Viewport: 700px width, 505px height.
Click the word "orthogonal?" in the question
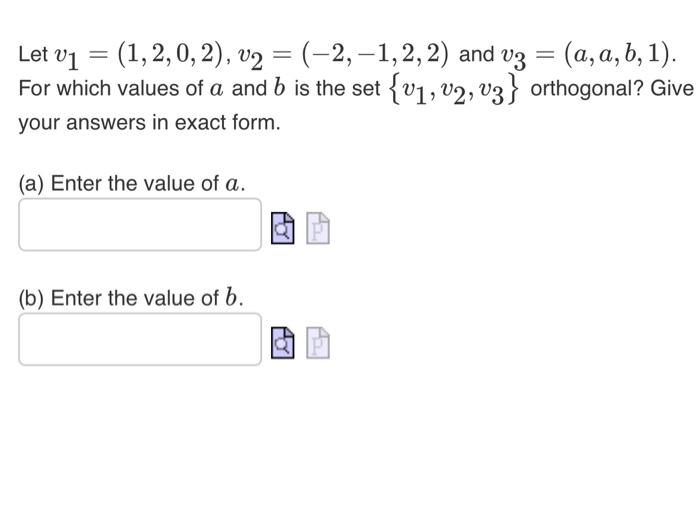click(587, 88)
